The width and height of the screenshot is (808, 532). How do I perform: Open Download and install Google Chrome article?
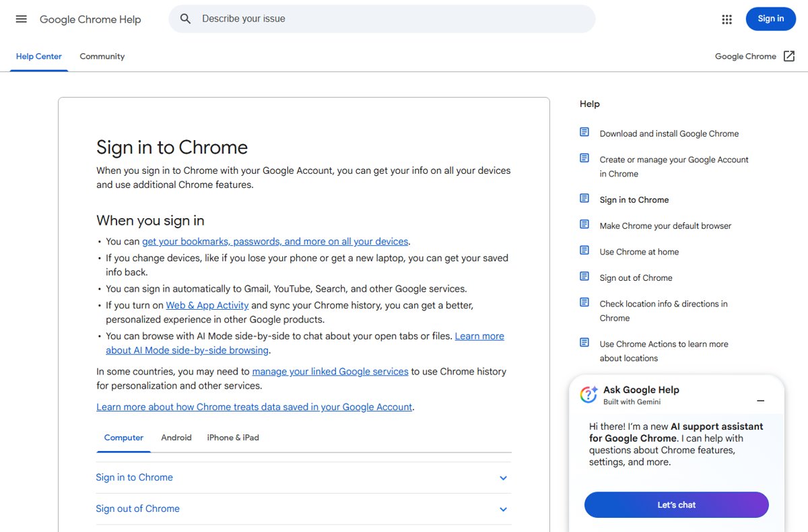pyautogui.click(x=669, y=133)
